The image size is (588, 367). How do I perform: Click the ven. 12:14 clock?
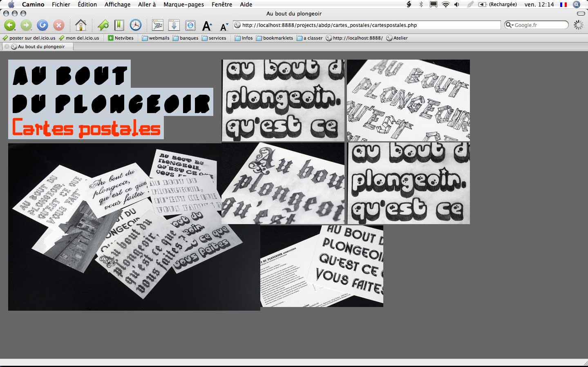click(x=539, y=4)
